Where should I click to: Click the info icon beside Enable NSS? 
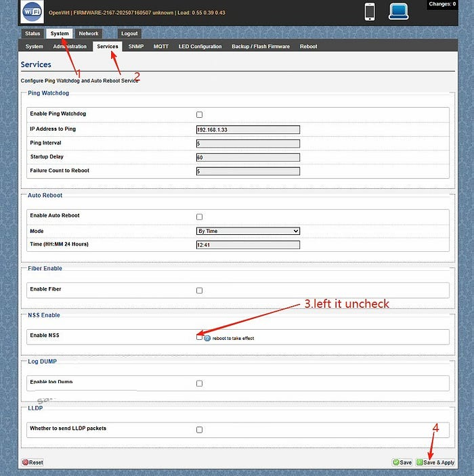tap(207, 337)
